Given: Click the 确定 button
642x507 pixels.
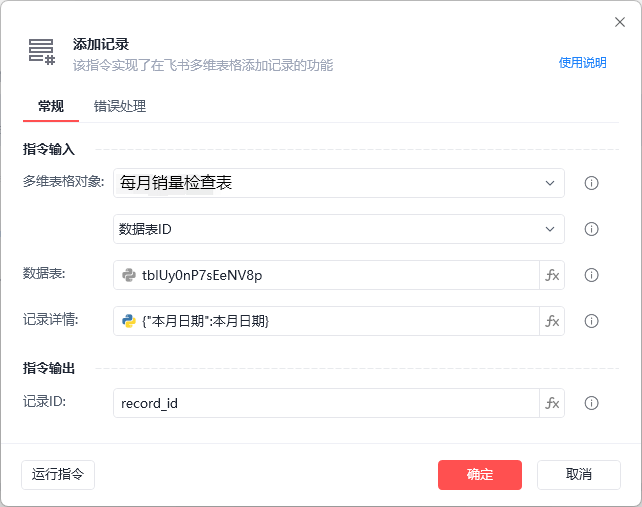Looking at the screenshot, I should pyautogui.click(x=479, y=474).
